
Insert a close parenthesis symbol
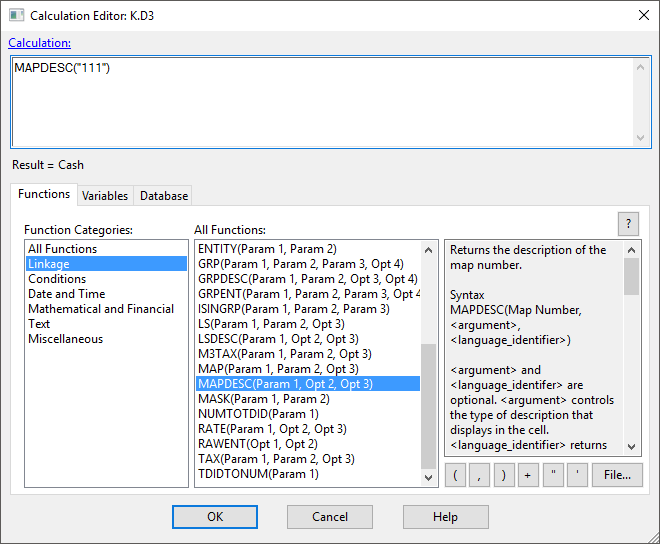pyautogui.click(x=504, y=475)
